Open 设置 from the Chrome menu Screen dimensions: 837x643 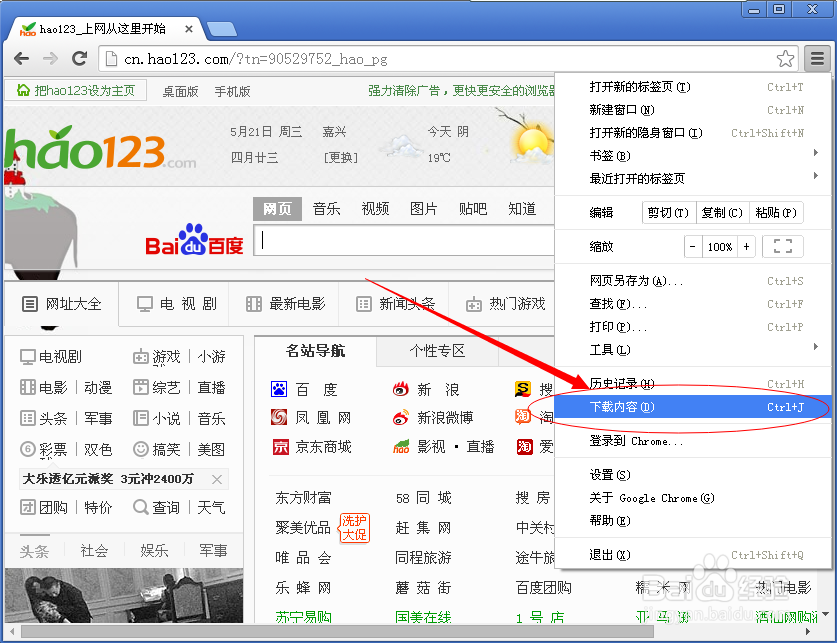pyautogui.click(x=692, y=474)
